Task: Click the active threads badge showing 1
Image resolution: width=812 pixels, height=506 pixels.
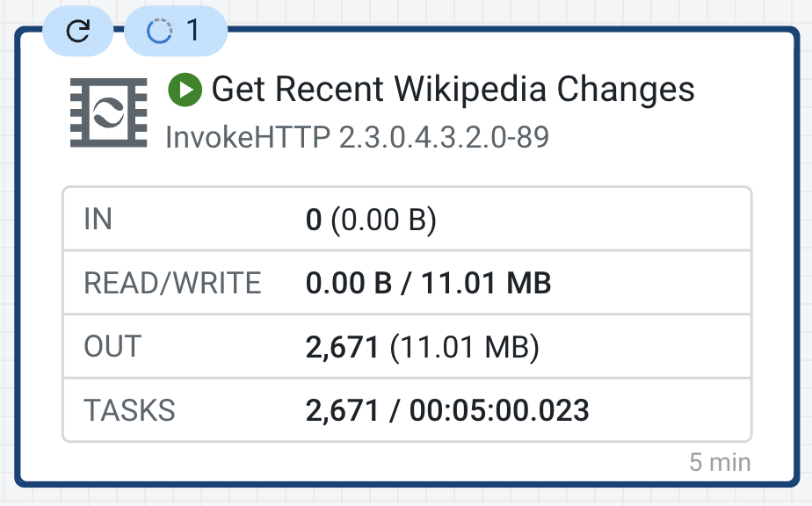Action: [x=176, y=32]
